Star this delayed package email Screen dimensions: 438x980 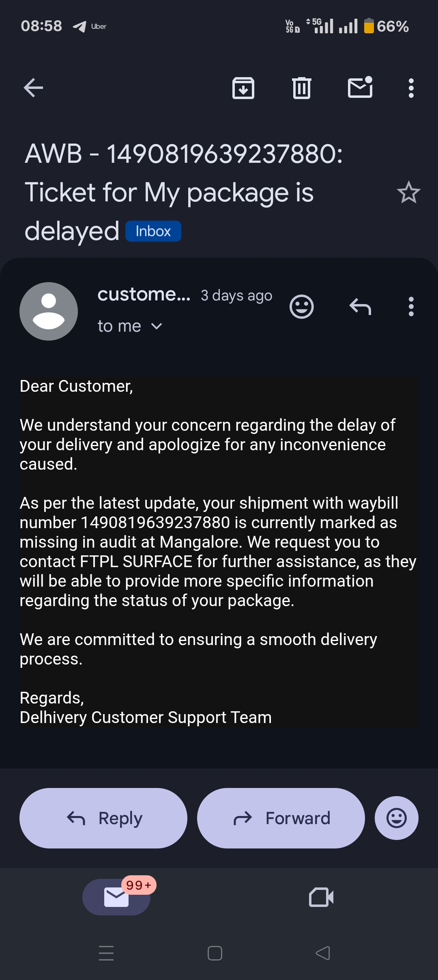[x=408, y=192]
